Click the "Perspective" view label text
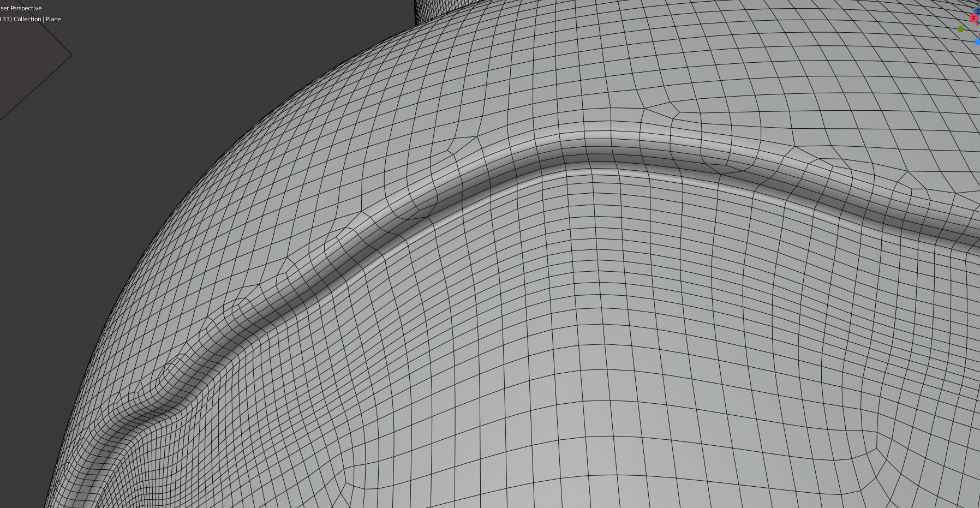Image resolution: width=980 pixels, height=508 pixels. click(x=26, y=8)
